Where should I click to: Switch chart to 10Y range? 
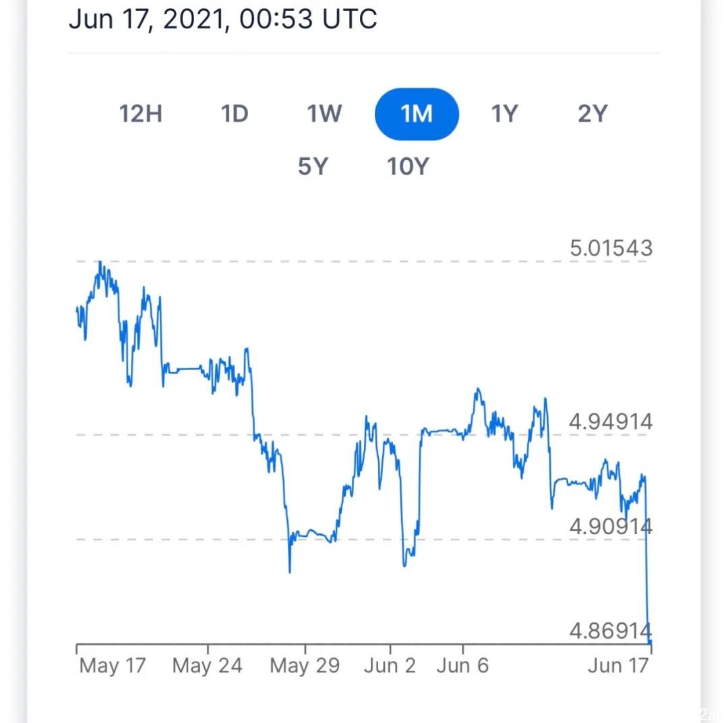408,167
